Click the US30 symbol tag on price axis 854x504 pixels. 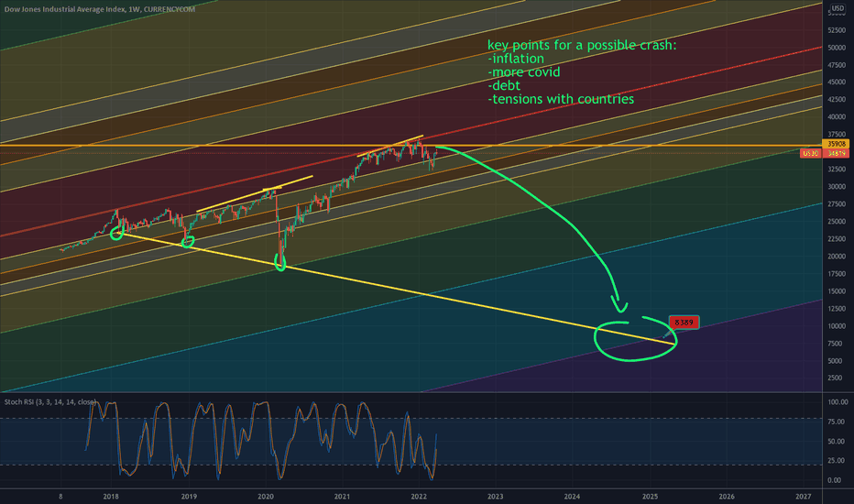click(x=810, y=154)
